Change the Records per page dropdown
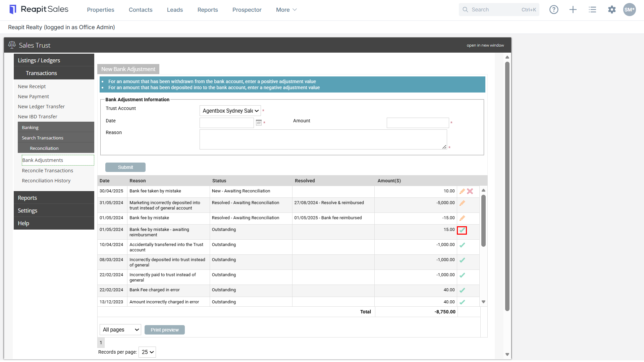Image resolution: width=644 pixels, height=362 pixels. click(147, 352)
